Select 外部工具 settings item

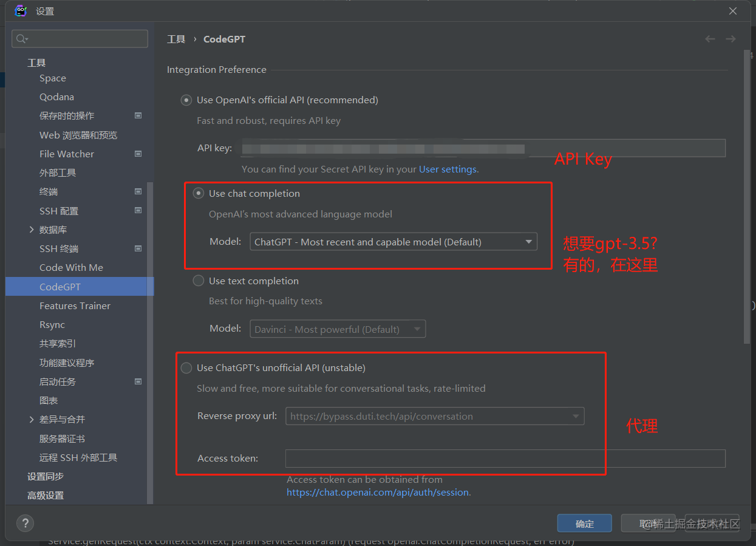point(58,173)
